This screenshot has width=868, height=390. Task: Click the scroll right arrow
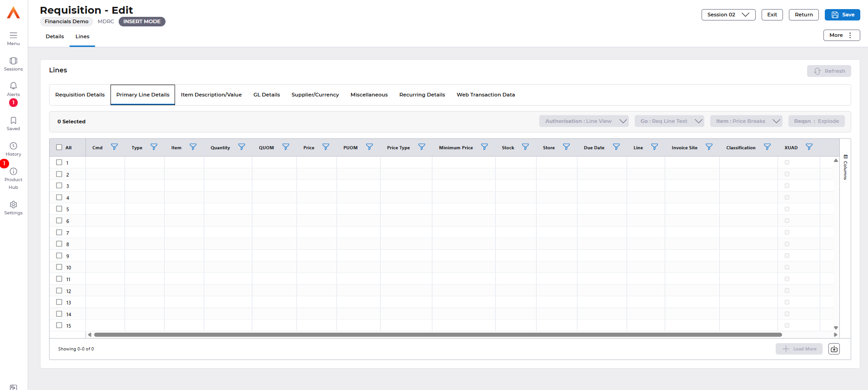835,334
